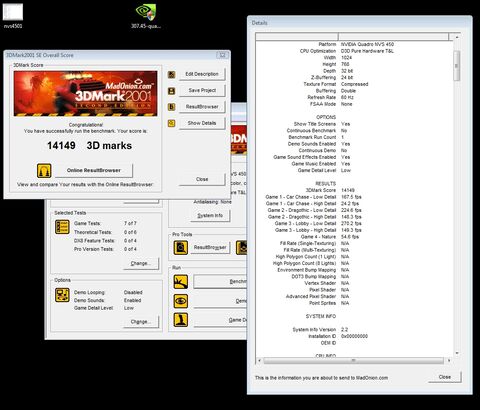The image size is (480, 410).
Task: Click the second Pro Tools icon
Action: point(242,248)
